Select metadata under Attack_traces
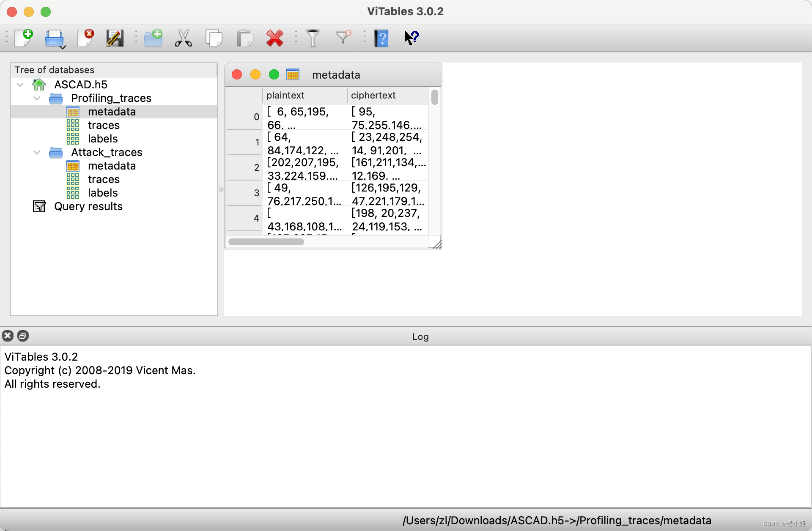 (112, 166)
